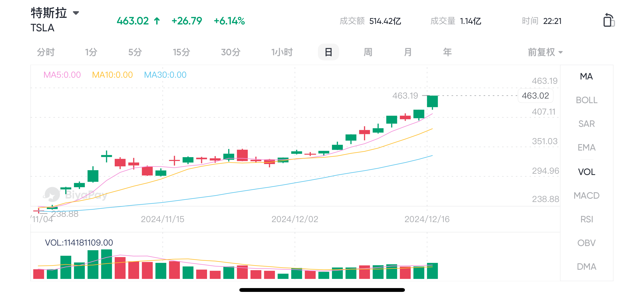Screen dimensions: 644x298
Task: Tap the TSLA ticker symbol
Action: (x=42, y=28)
